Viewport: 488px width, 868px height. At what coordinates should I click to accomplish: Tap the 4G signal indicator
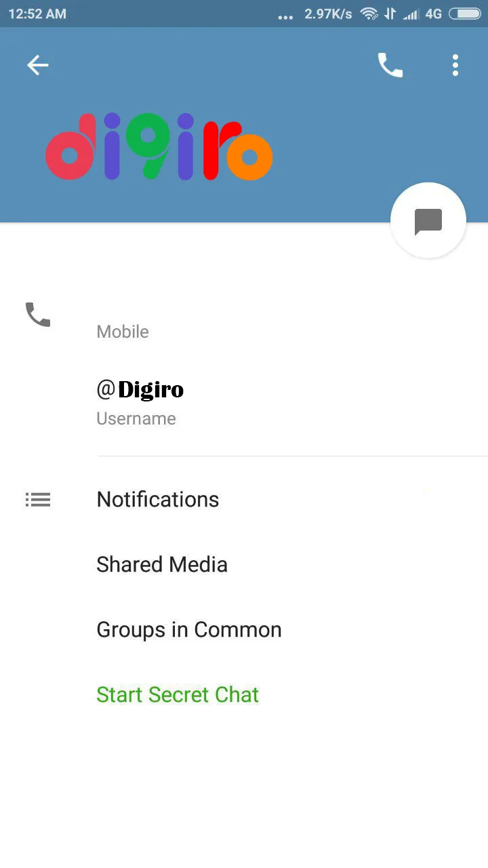click(x=433, y=14)
